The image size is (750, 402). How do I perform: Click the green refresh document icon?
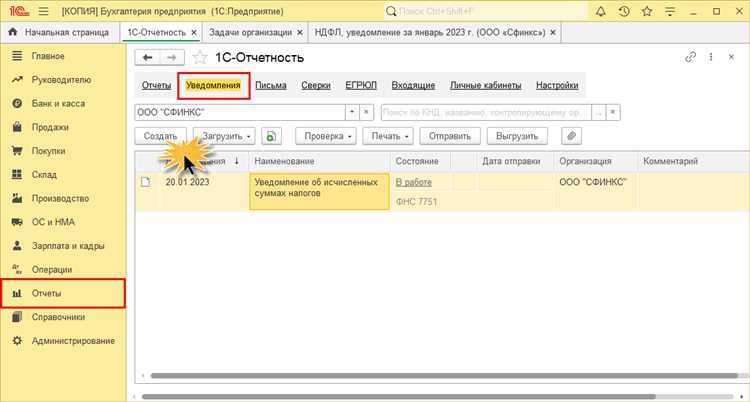[x=271, y=136]
